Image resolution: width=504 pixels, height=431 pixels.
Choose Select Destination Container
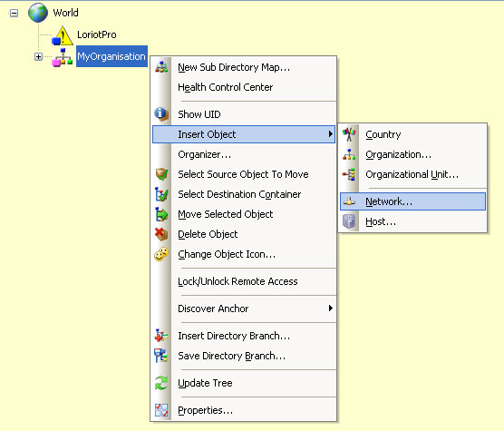[x=244, y=194]
